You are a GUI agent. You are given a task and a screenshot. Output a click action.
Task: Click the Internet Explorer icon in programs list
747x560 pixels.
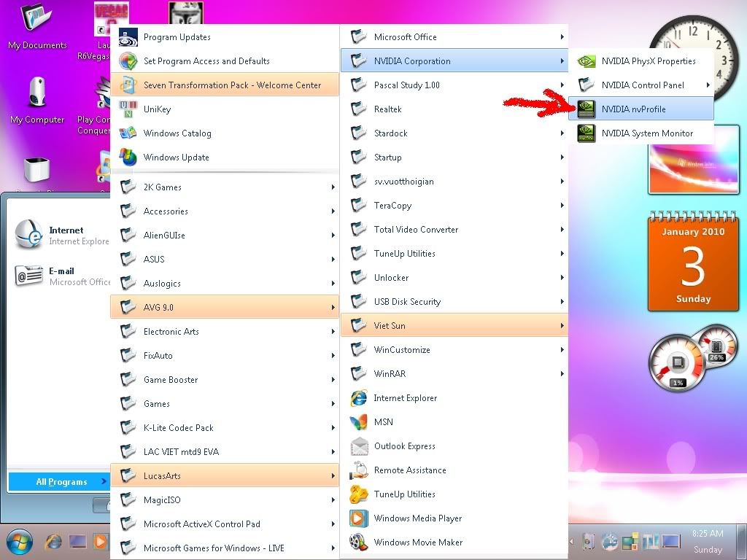358,398
